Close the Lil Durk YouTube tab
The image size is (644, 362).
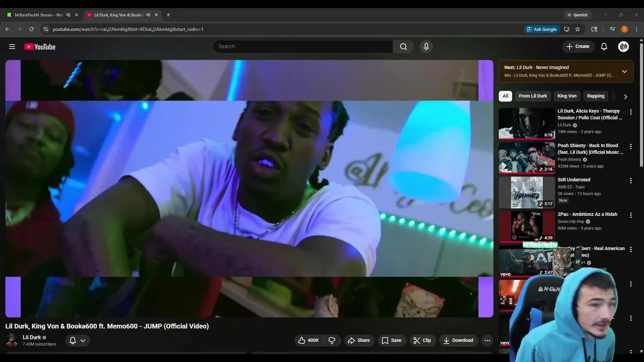(156, 15)
